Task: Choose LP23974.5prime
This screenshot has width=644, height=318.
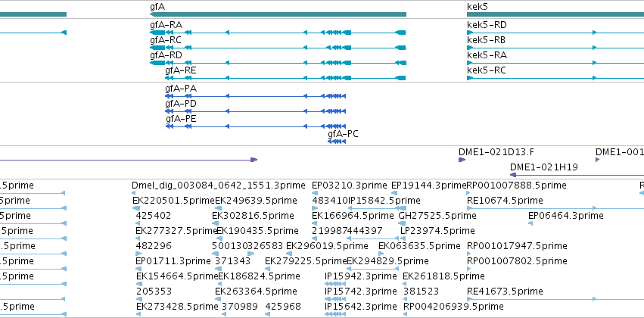Action: click(x=437, y=231)
